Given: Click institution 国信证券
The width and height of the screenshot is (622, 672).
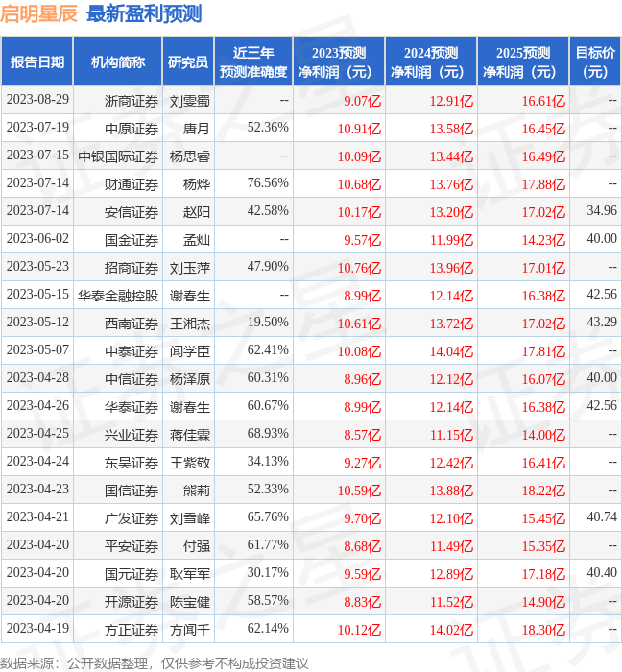Looking at the screenshot, I should (x=132, y=492).
